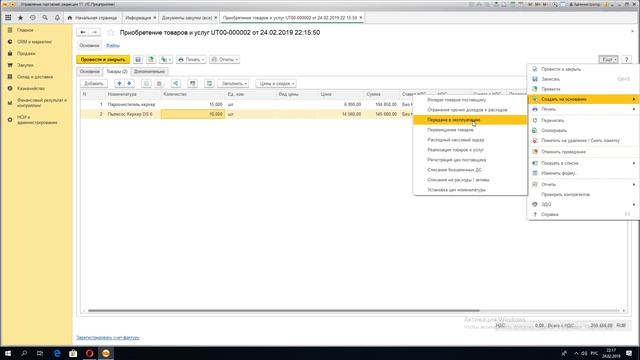Save document with the floppy disk icon
640x360 pixels.
[x=138, y=60]
